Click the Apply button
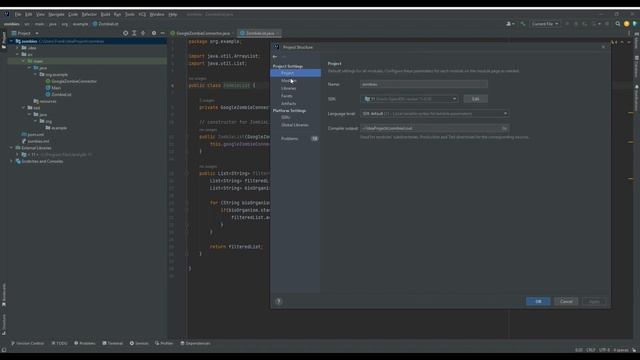Screen dimensions: 640x360 [594, 301]
